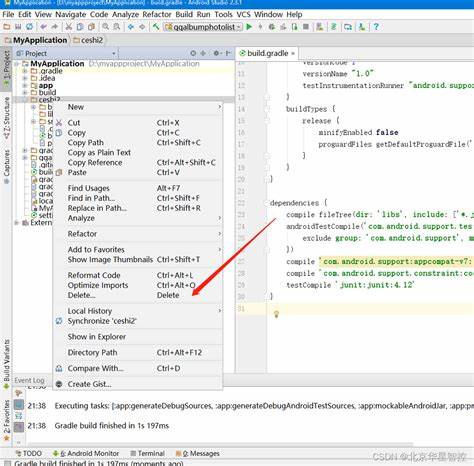Screen dimensions: 474x466
Task: Click the Find magnifier toolbar icon
Action: (106, 27)
